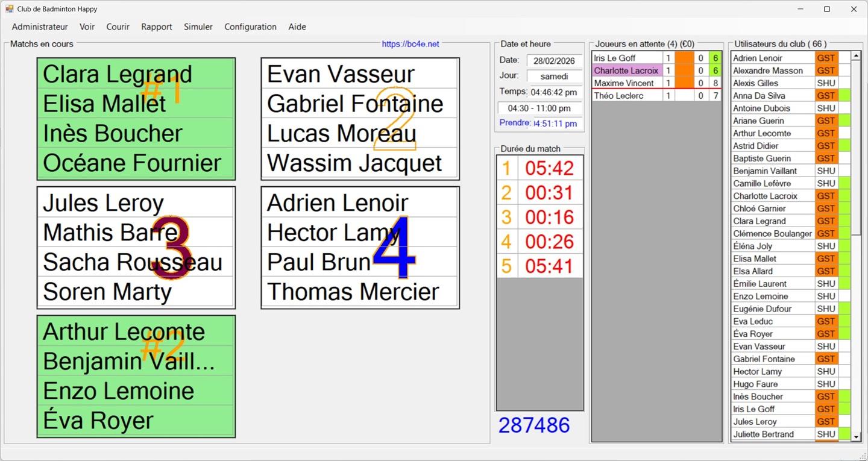Click the https://bc4e.net link

[x=410, y=44]
